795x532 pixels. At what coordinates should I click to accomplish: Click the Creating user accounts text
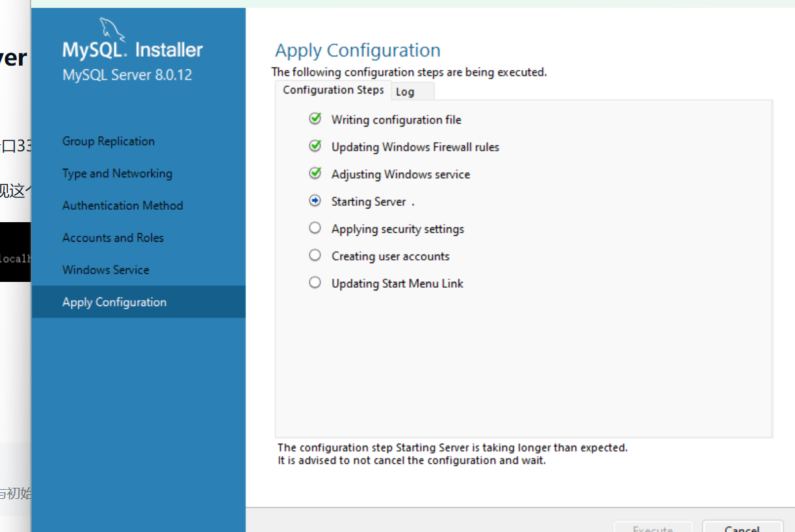click(391, 257)
